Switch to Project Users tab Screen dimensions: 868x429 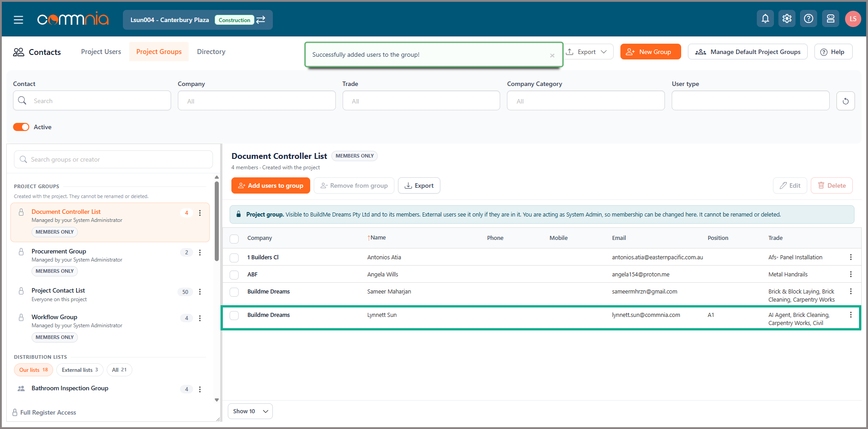(x=101, y=52)
